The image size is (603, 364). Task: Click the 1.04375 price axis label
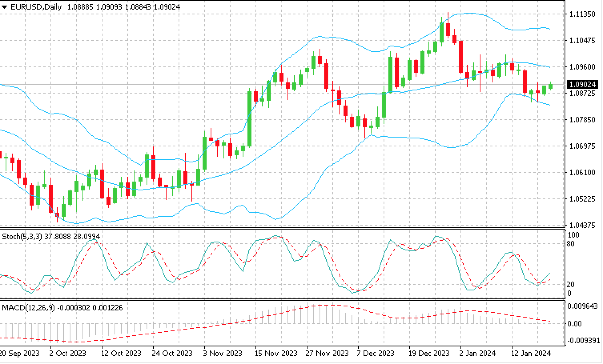[x=582, y=225]
